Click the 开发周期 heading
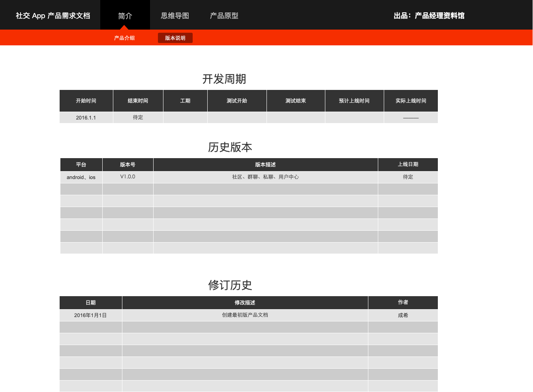Image resolution: width=533 pixels, height=392 pixels. click(224, 79)
